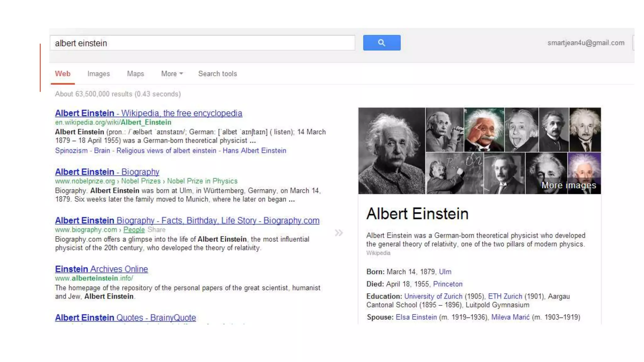The height and width of the screenshot is (362, 644).
Task: Open the Wikipedia Albert Einstein result
Action: coord(148,113)
